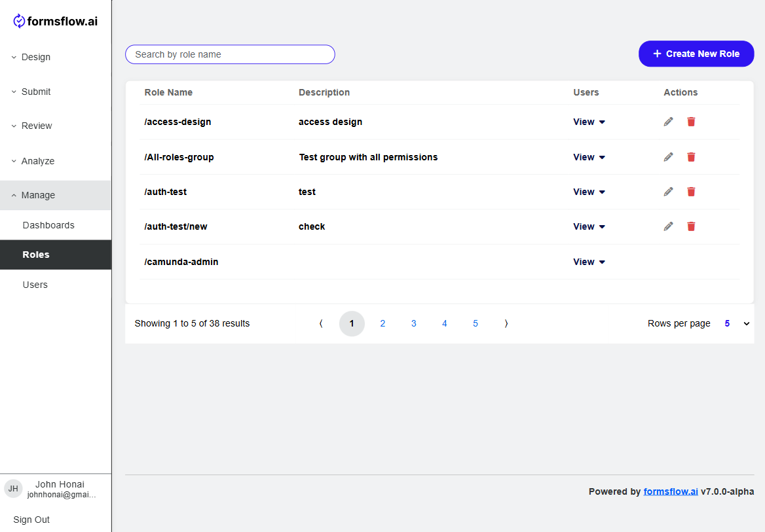Image resolution: width=765 pixels, height=532 pixels.
Task: Expand View users for /access-design
Action: pyautogui.click(x=589, y=122)
